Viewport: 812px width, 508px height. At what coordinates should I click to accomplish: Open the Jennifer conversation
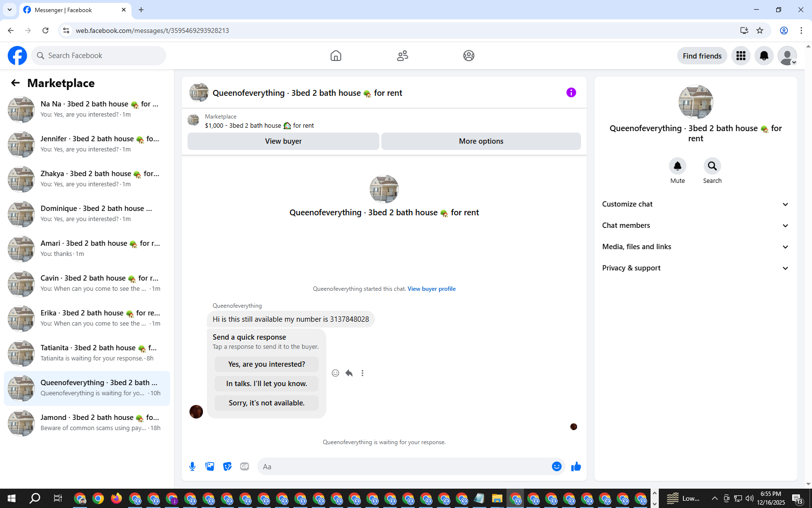[x=87, y=144]
